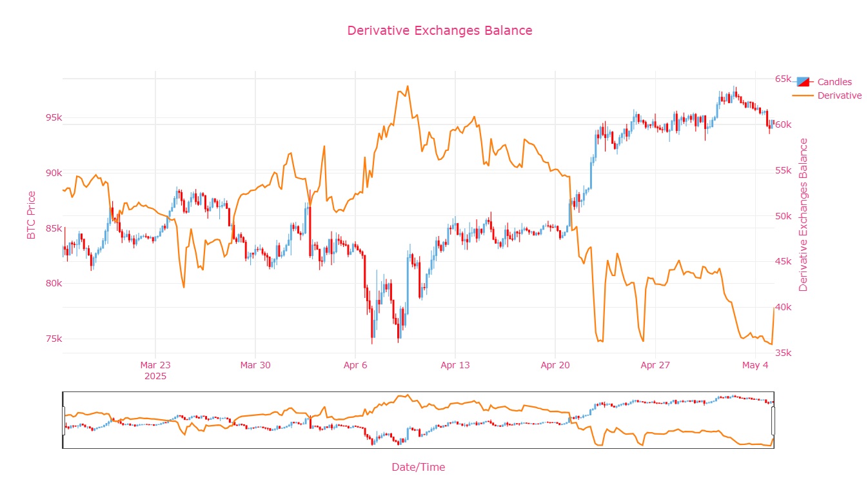Click the BTC Price axis title
Image resolution: width=868 pixels, height=494 pixels.
31,215
